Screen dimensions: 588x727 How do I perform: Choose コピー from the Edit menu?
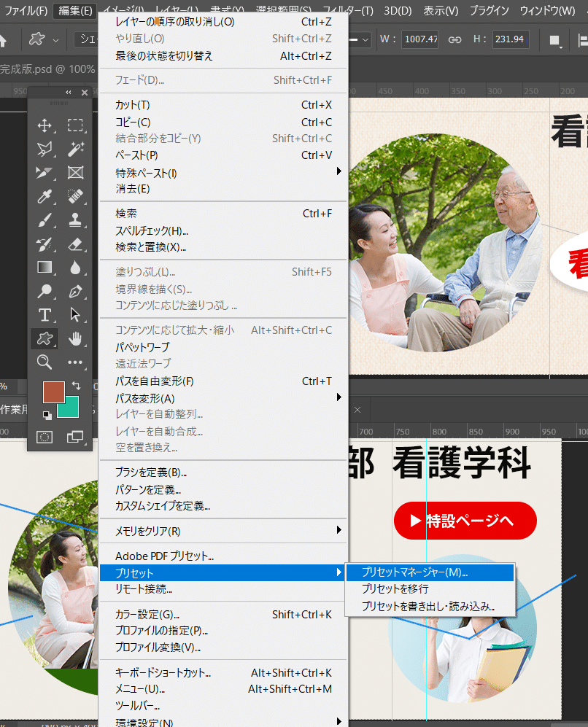coord(223,123)
